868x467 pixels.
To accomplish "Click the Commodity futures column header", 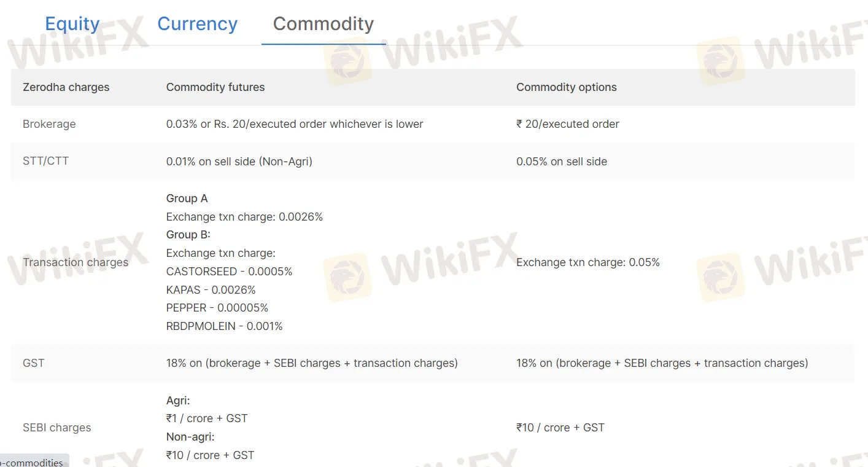I will pos(215,87).
